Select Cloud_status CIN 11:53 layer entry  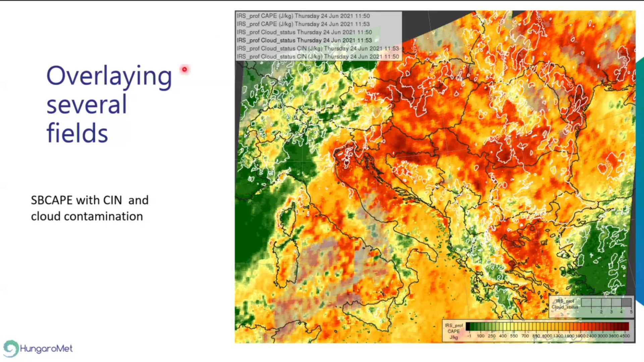[317, 48]
